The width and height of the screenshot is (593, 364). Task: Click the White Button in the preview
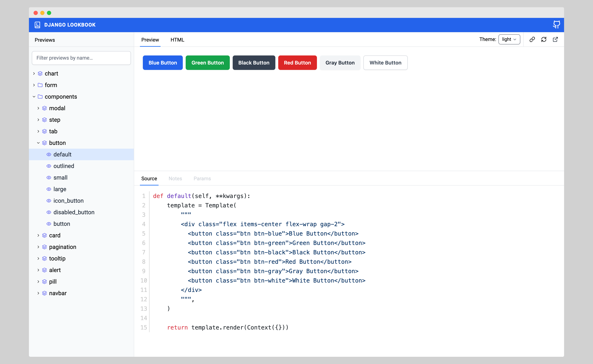coord(385,63)
